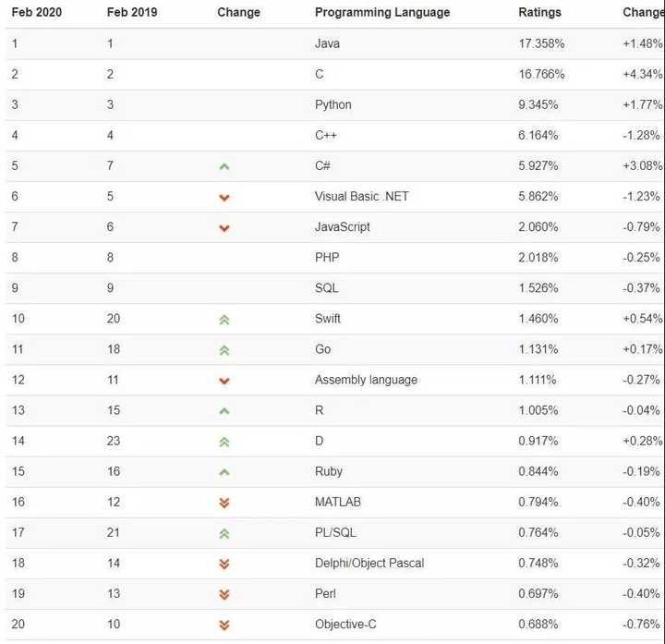The image size is (665, 644).
Task: Click the double down arrow beside Perl
Action: tap(224, 594)
